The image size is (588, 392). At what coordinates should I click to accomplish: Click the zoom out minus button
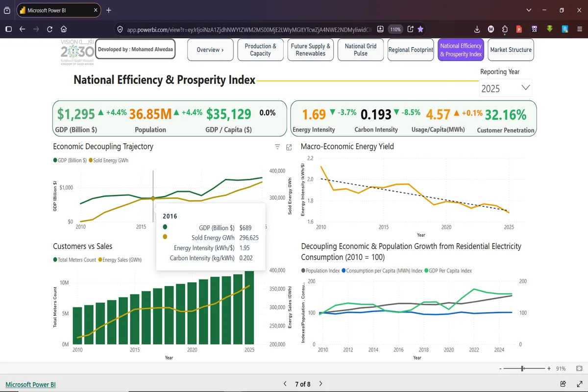tap(500, 368)
